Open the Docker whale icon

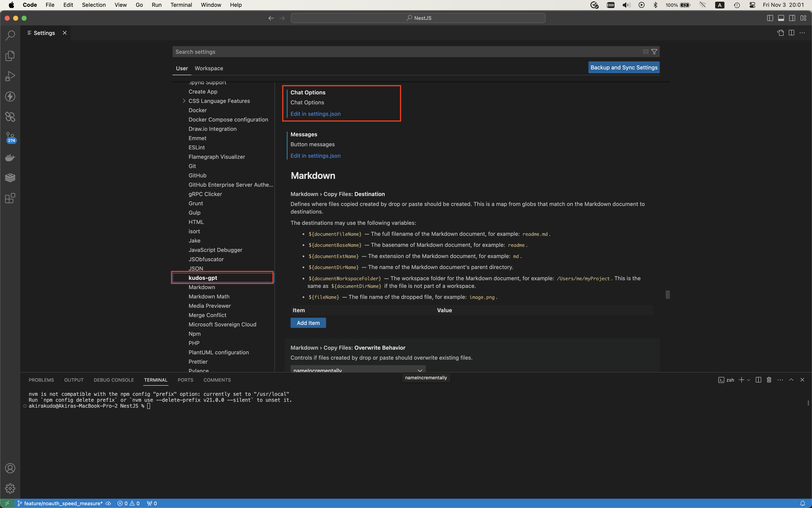click(10, 157)
